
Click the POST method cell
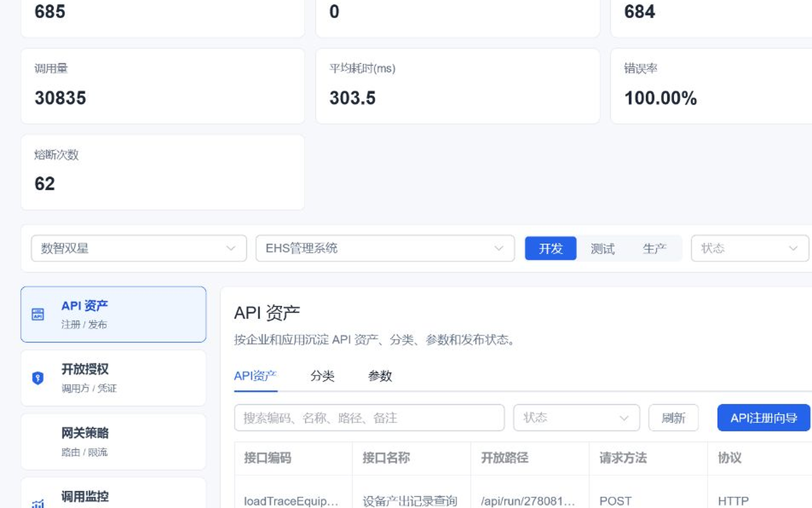pyautogui.click(x=648, y=492)
